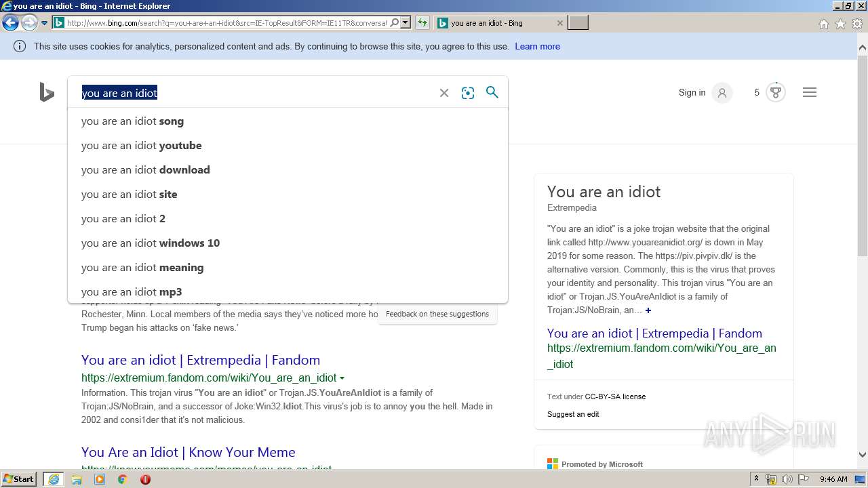868x488 pixels.
Task: Click the Bing logo icon
Action: (47, 92)
